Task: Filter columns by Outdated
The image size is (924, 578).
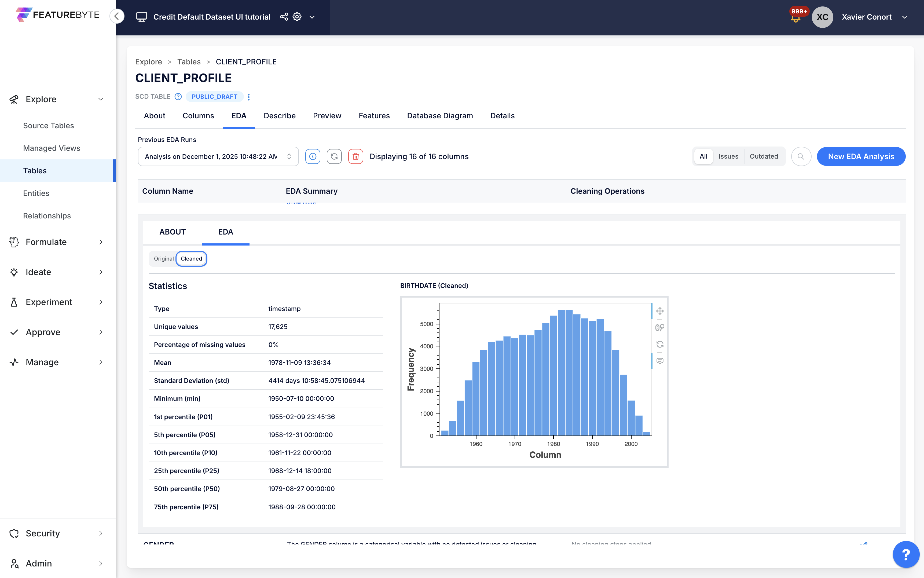Action: coord(764,156)
